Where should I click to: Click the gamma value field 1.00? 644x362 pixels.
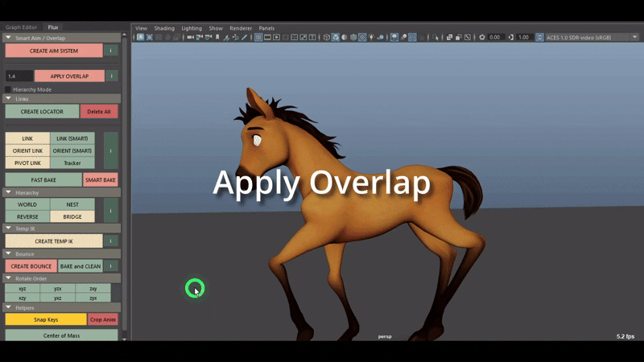524,37
